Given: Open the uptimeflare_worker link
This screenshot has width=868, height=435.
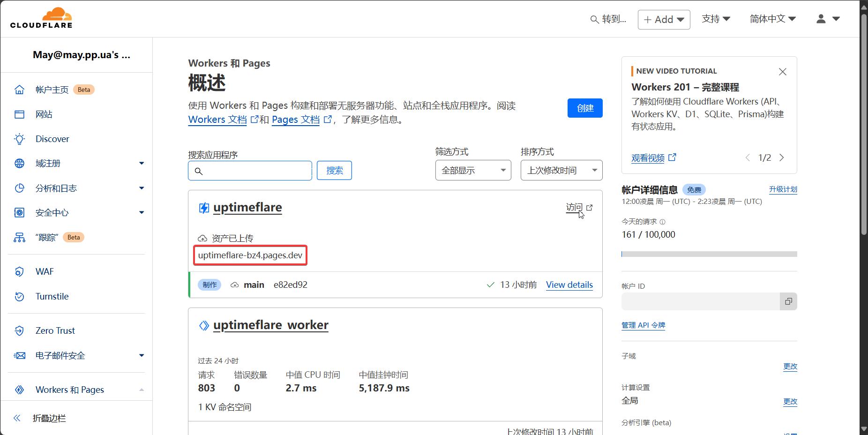Looking at the screenshot, I should [x=271, y=325].
